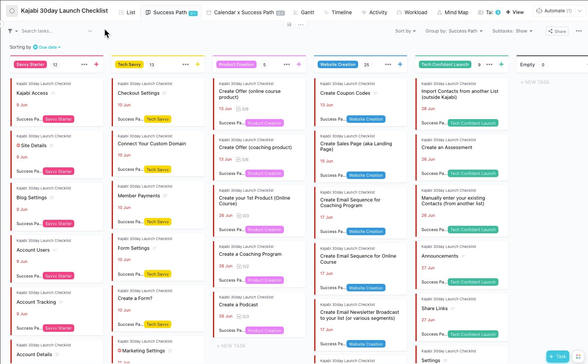The height and width of the screenshot is (364, 588).
Task: Click the Share button
Action: pyautogui.click(x=557, y=31)
